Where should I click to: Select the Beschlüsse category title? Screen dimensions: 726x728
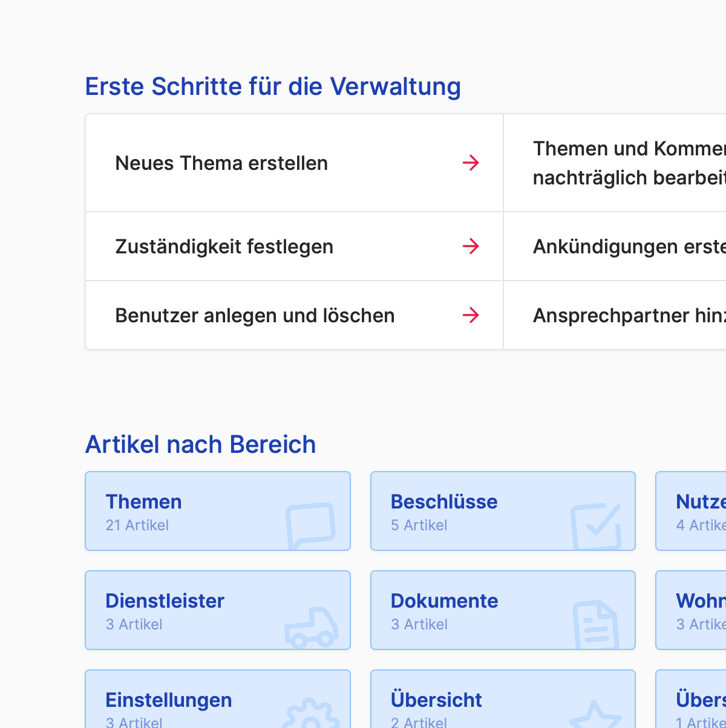tap(444, 502)
